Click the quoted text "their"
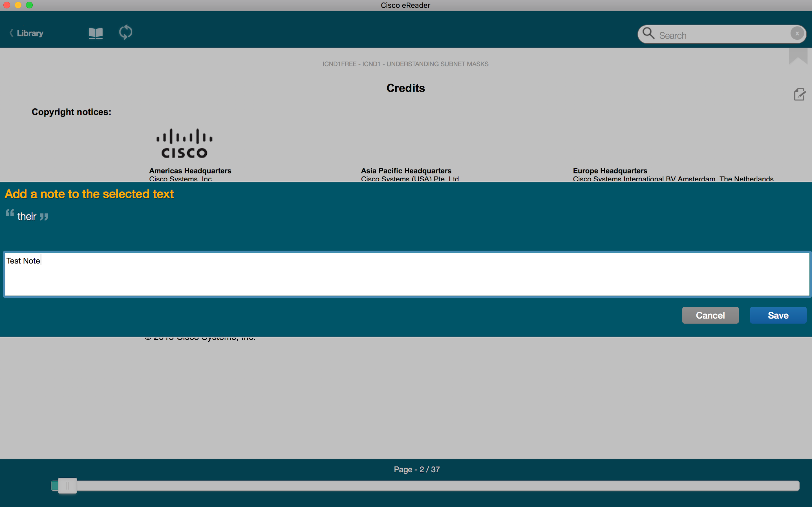812x507 pixels. 27,217
